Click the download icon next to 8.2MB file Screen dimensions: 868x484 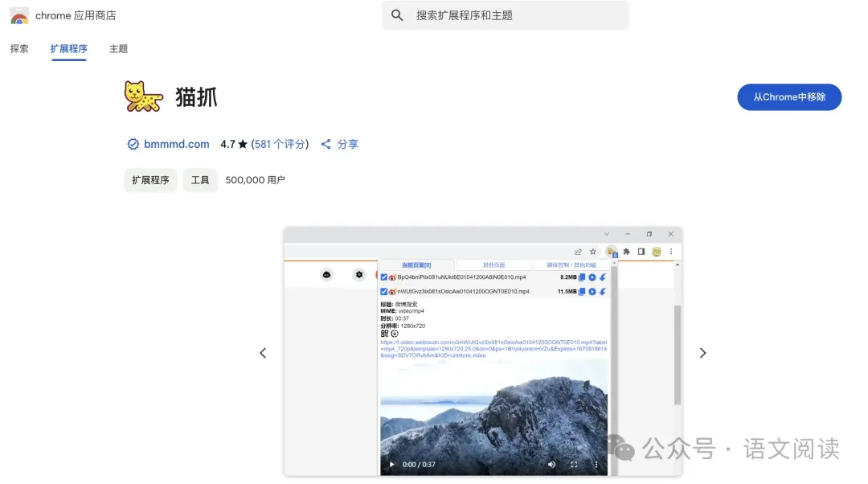[x=602, y=277]
